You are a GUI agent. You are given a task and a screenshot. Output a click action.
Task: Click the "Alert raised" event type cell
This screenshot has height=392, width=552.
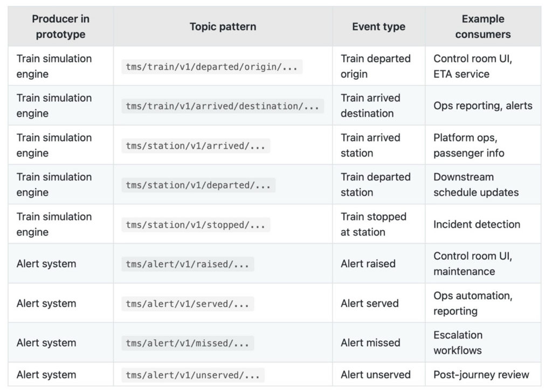(368, 264)
